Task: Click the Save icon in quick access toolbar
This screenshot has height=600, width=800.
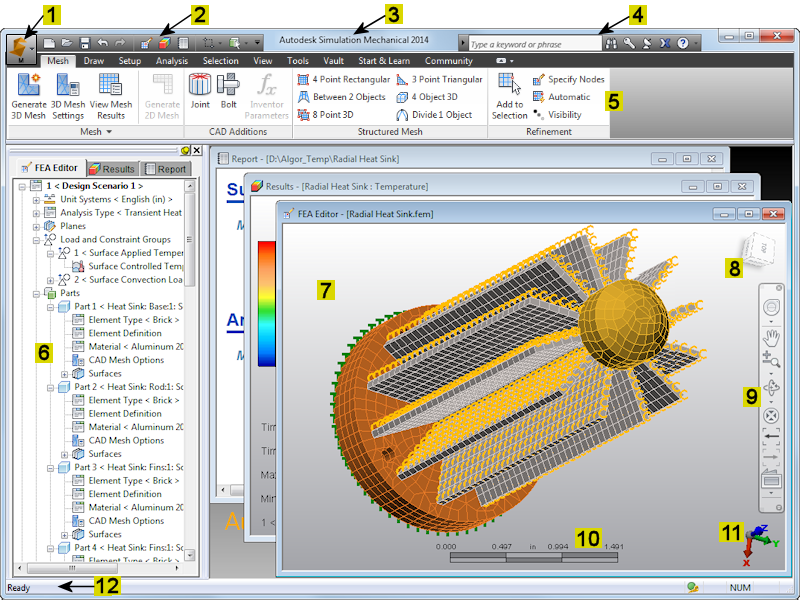Action: (85, 43)
